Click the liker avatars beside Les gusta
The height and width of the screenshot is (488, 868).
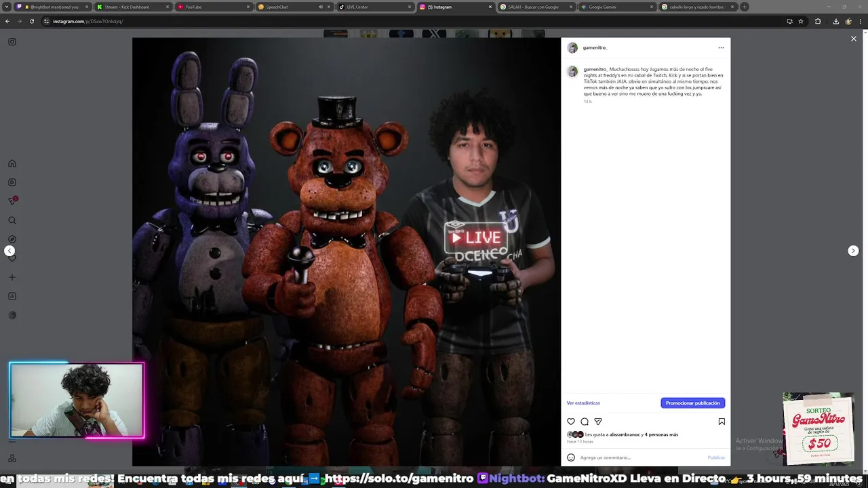575,434
